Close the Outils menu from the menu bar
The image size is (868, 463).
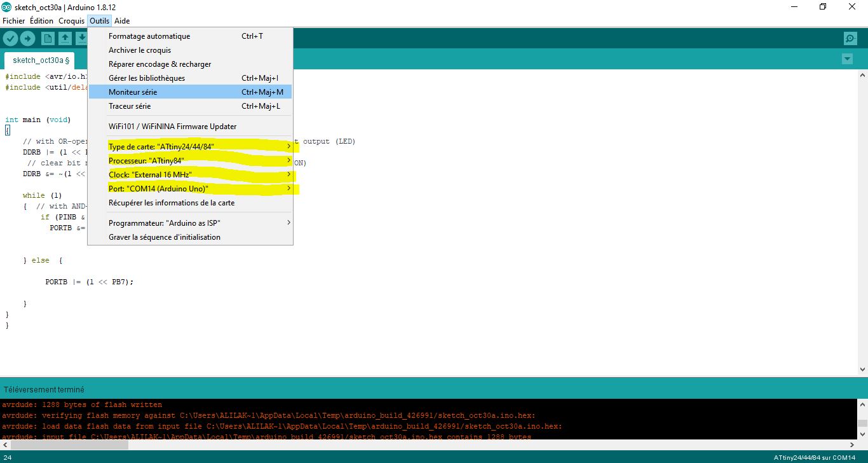click(99, 21)
